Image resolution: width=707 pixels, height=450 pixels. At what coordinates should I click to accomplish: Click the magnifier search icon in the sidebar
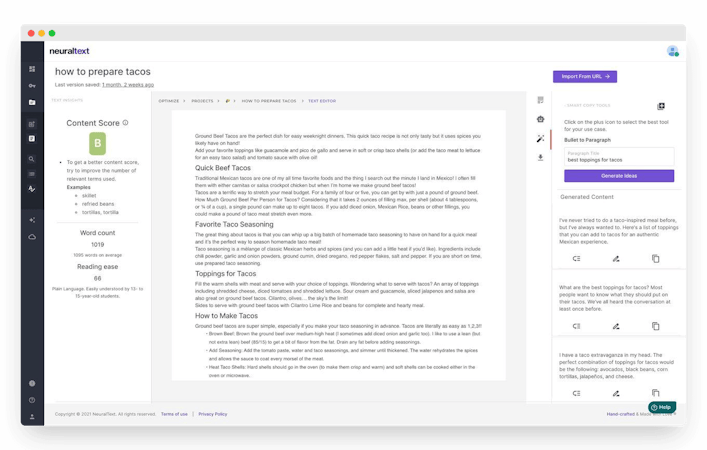[x=32, y=159]
